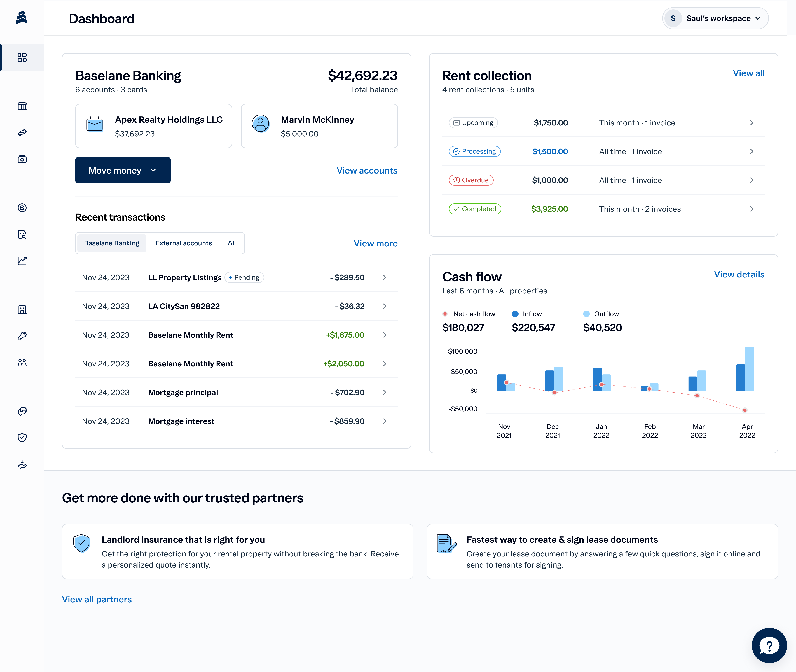Click the transfers arrows sidebar icon
Screen dimensions: 796x672
(x=22, y=133)
